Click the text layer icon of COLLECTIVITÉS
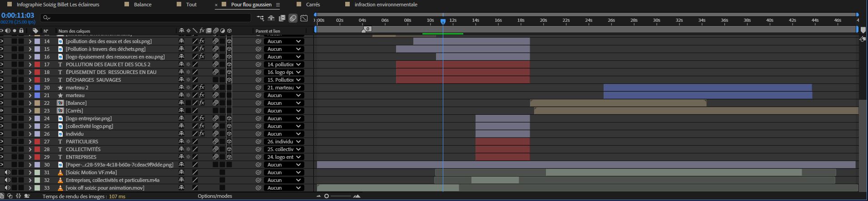 (x=60, y=149)
